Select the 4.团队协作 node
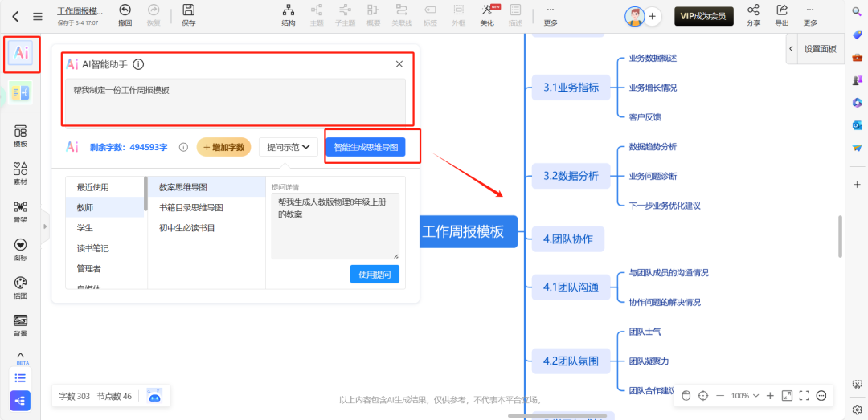Screen dimensions: 868x420 tap(568, 239)
